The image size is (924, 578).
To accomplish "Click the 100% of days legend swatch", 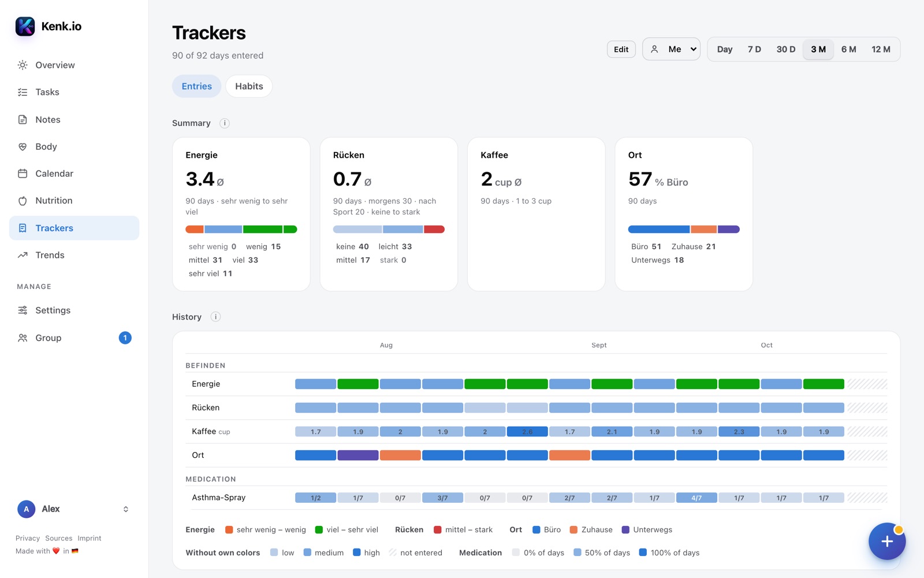I will pyautogui.click(x=643, y=553).
